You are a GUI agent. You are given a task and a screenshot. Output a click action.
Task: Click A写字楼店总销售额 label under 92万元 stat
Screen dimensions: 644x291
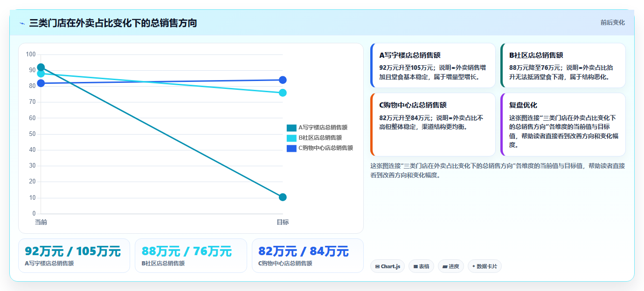click(x=49, y=263)
